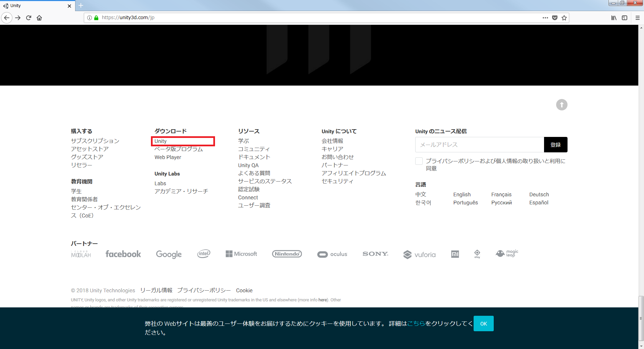Image resolution: width=644 pixels, height=349 pixels.
Task: Click the 登録 subscribe button
Action: 556,145
